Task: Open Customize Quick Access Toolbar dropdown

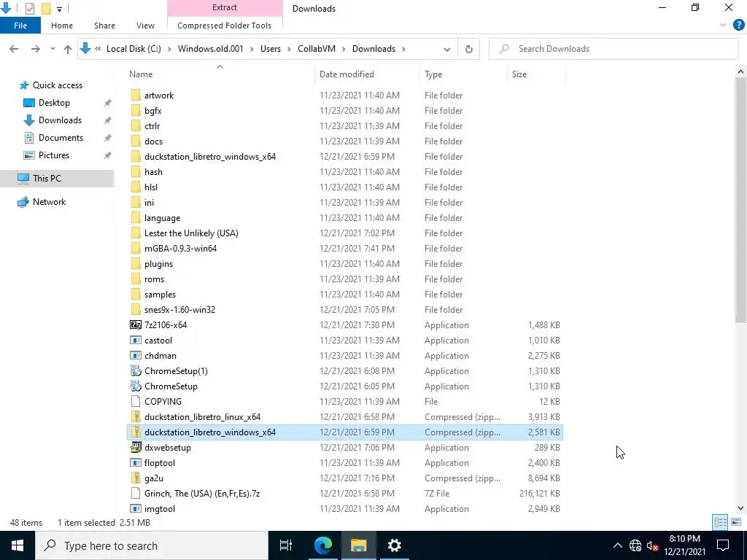Action: [60, 9]
